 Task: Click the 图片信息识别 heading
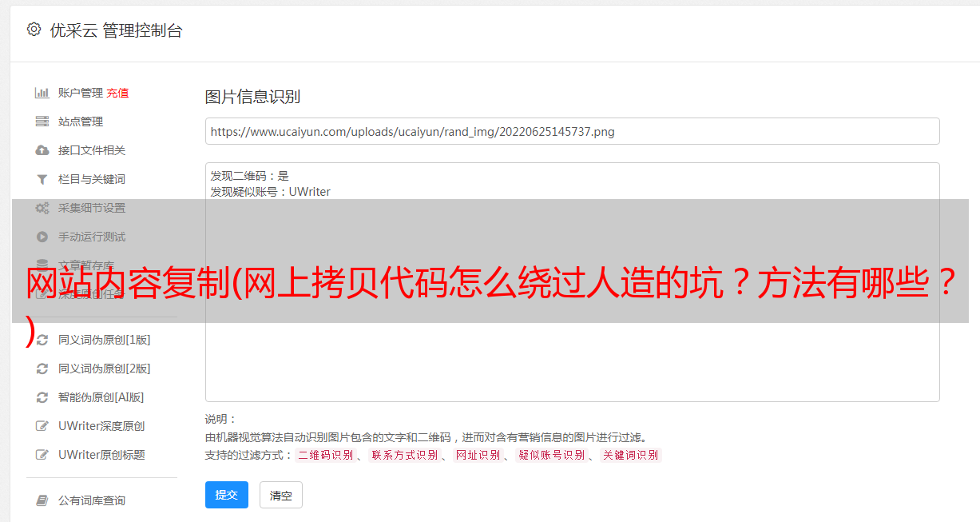pyautogui.click(x=252, y=97)
